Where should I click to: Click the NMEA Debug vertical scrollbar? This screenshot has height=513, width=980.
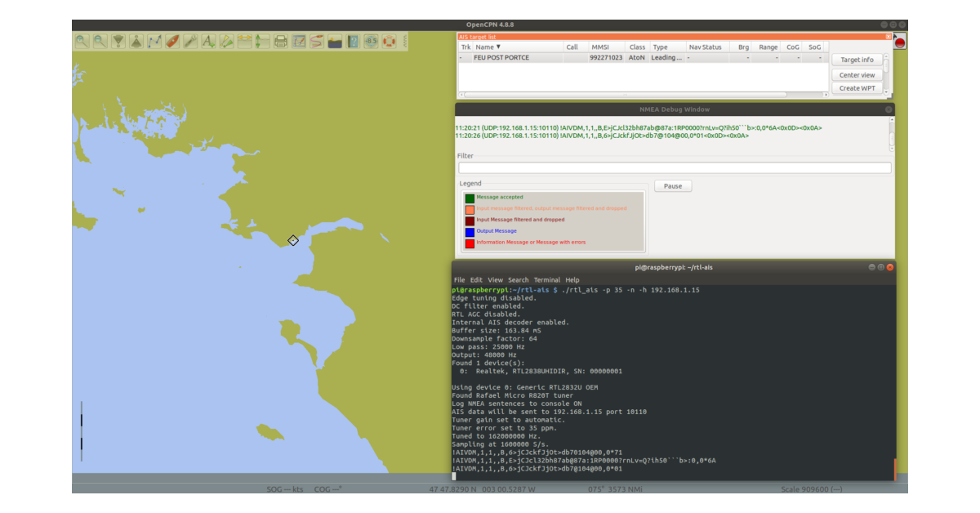click(892, 133)
